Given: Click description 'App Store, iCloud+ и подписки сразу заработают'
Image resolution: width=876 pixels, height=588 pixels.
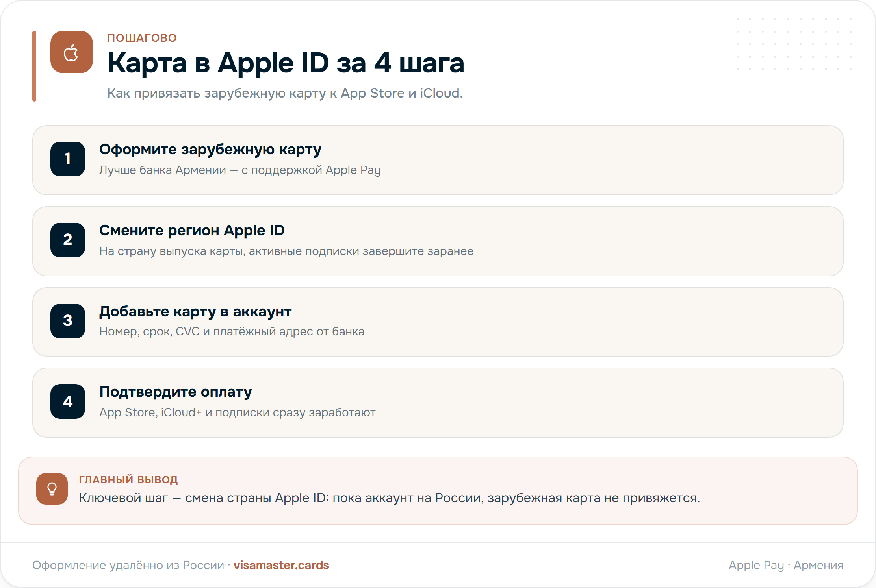Looking at the screenshot, I should click(238, 412).
